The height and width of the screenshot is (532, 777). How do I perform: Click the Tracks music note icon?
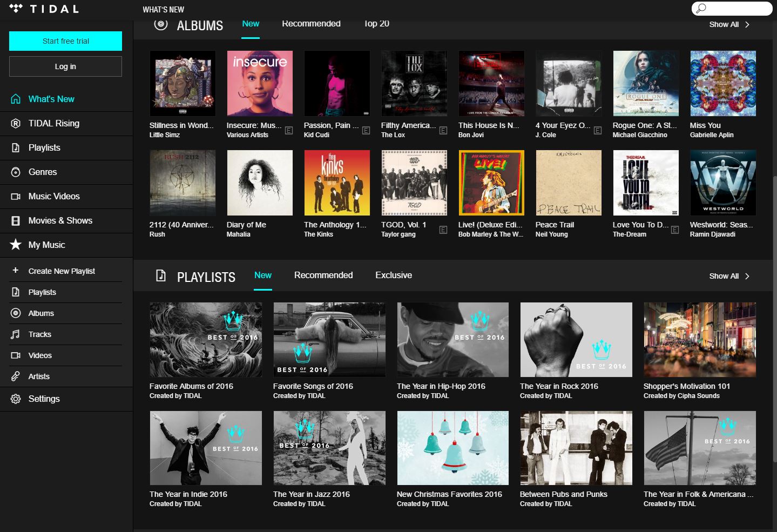(x=16, y=334)
